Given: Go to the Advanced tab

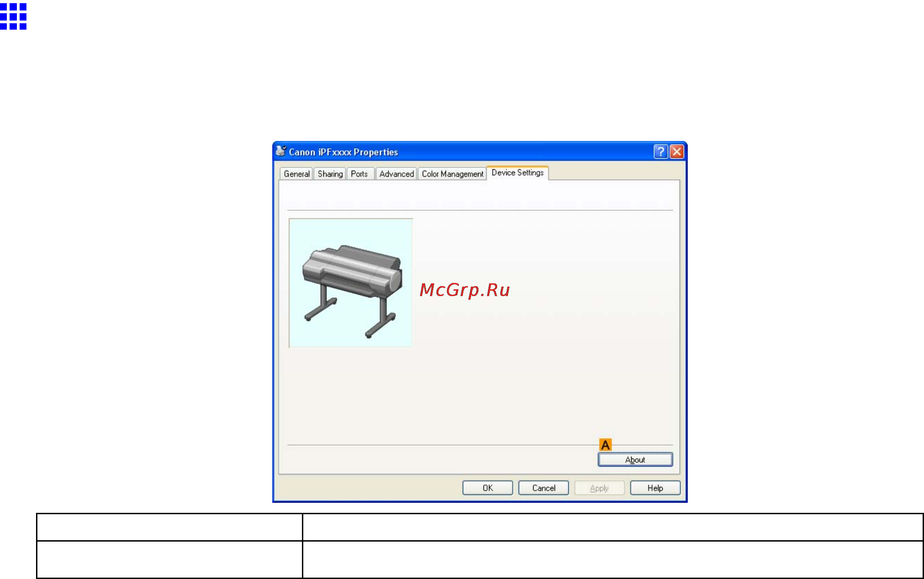Looking at the screenshot, I should (x=396, y=174).
